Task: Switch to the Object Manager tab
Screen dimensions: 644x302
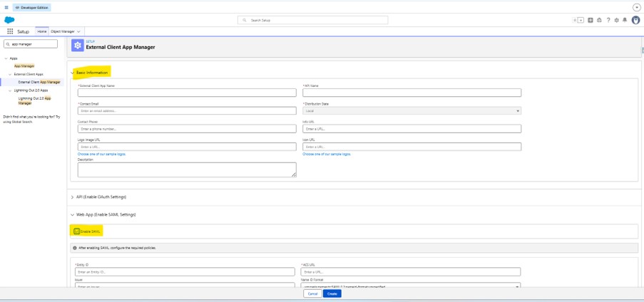Action: [63, 31]
